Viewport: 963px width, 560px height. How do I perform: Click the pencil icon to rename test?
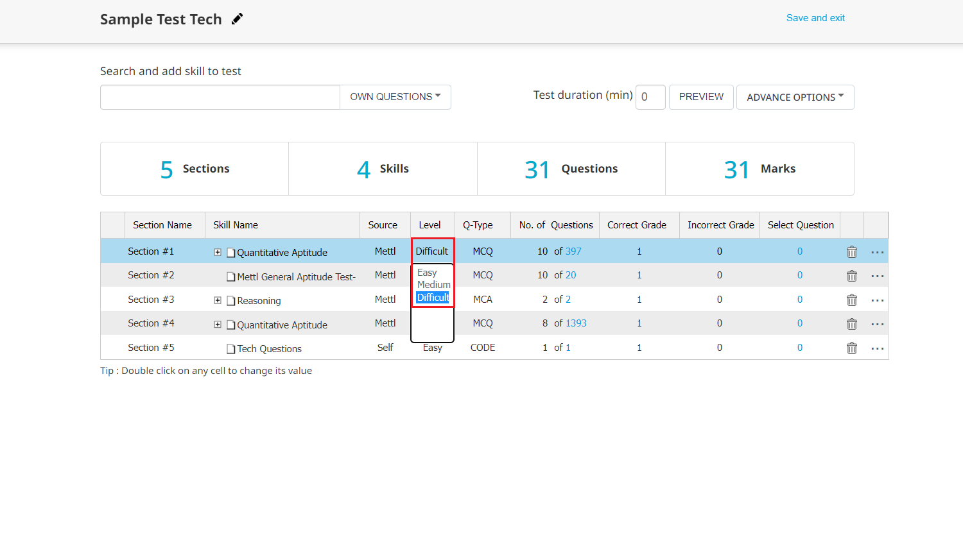pos(238,19)
